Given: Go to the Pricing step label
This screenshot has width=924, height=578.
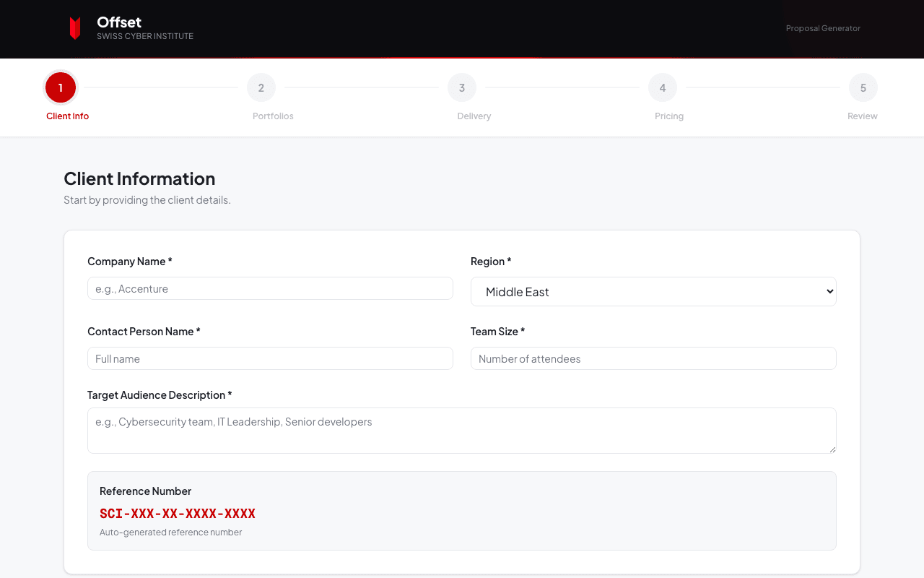Looking at the screenshot, I should [x=669, y=116].
